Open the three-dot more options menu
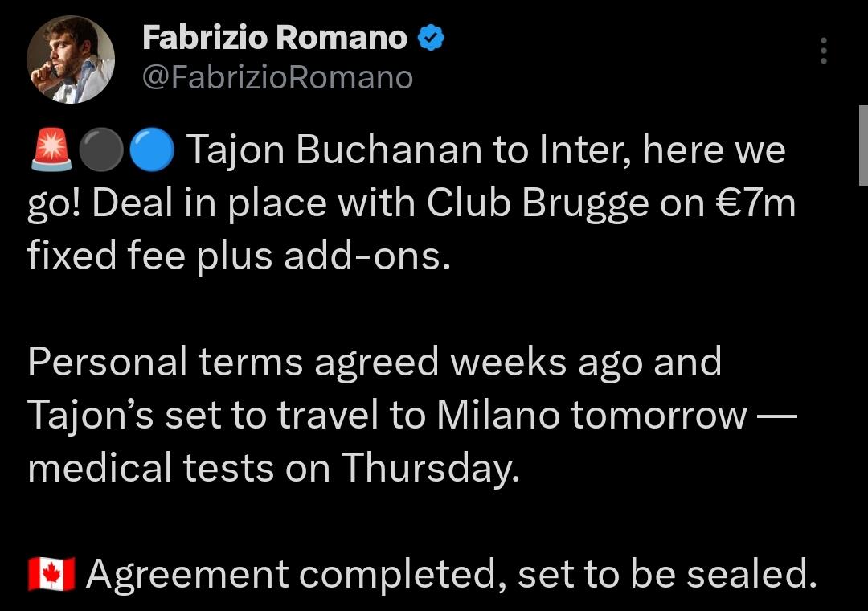 pos(823,52)
